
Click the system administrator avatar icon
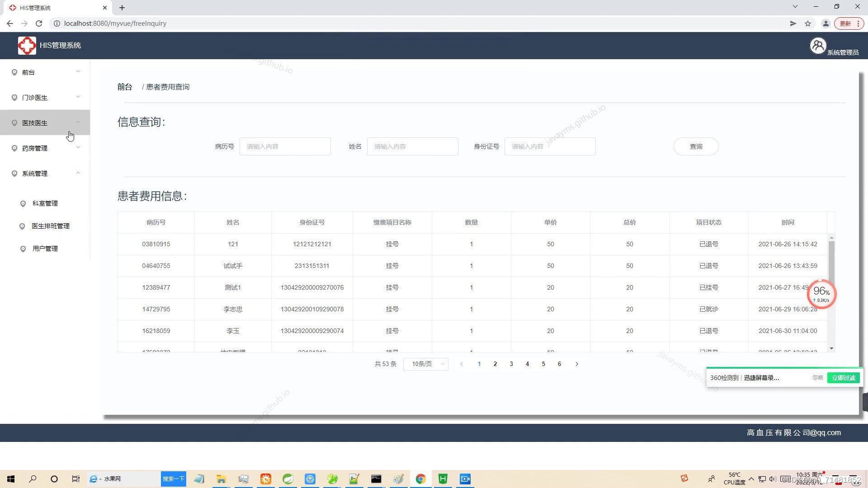coord(817,46)
